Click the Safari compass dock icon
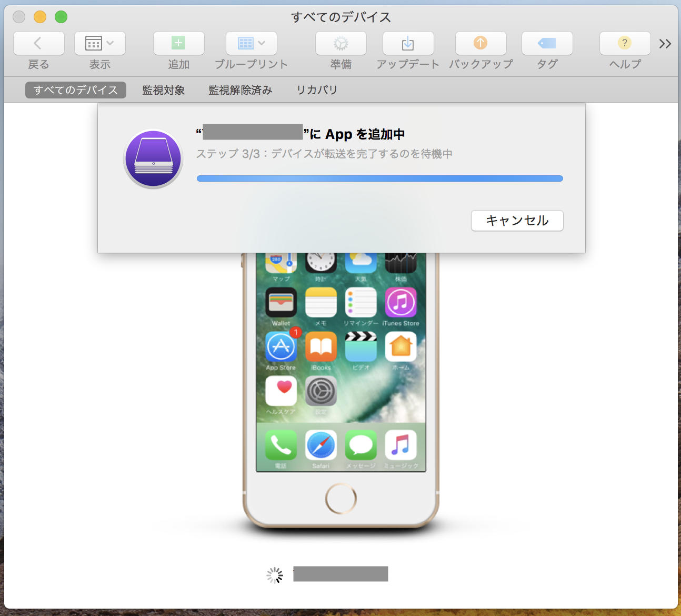This screenshot has height=616, width=681. coord(321,445)
